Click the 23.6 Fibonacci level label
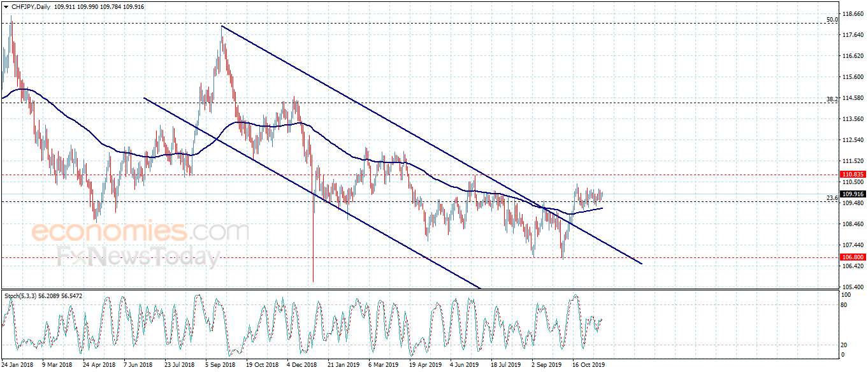 tap(832, 198)
